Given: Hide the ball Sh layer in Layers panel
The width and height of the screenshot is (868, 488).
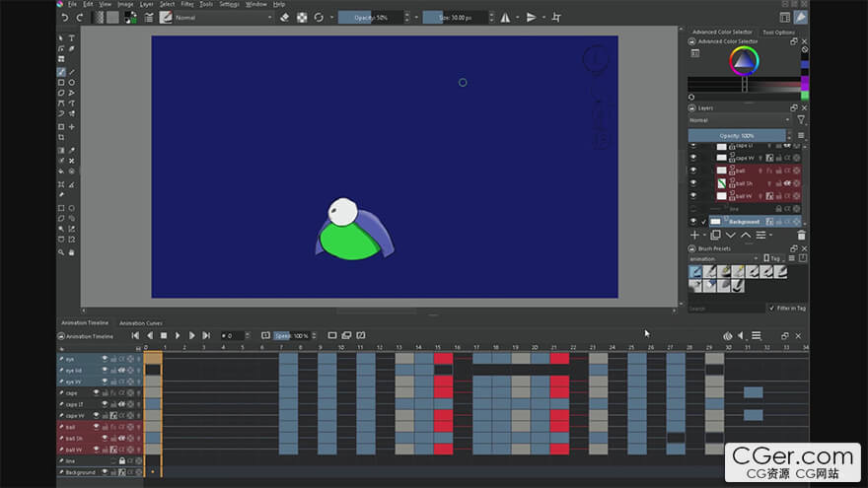Looking at the screenshot, I should pyautogui.click(x=693, y=183).
